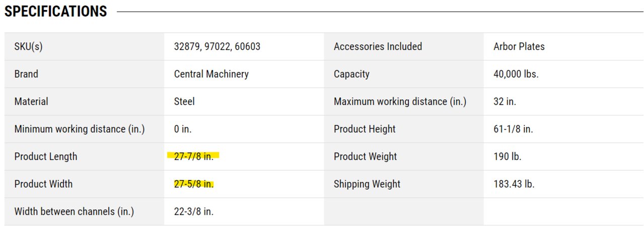Click the Central Machinery brand value

tap(211, 74)
